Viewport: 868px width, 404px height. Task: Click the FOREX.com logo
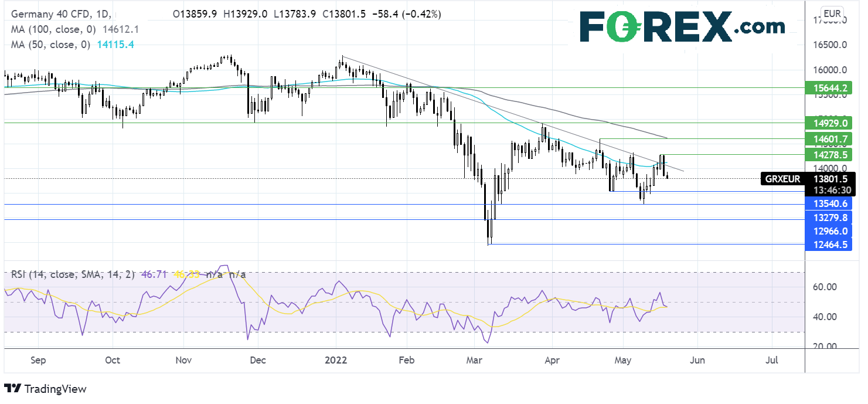[682, 28]
